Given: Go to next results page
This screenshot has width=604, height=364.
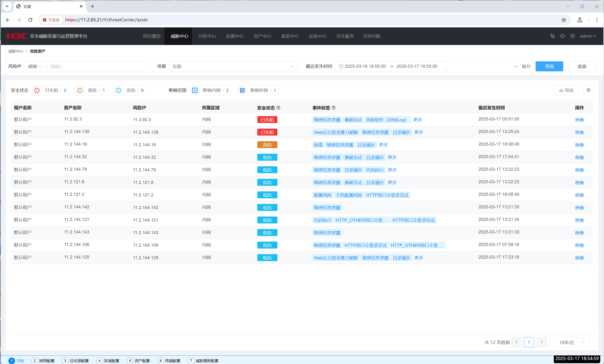Looking at the screenshot, I should coord(541,342).
